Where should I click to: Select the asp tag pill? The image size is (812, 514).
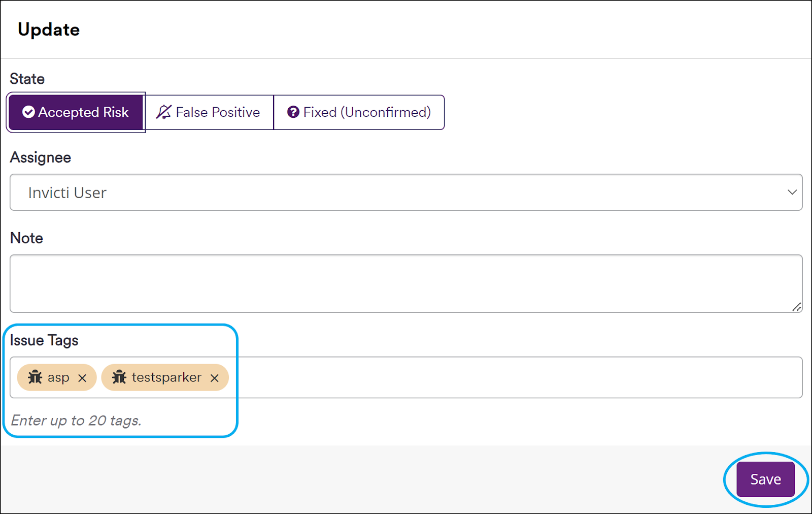pyautogui.click(x=56, y=377)
